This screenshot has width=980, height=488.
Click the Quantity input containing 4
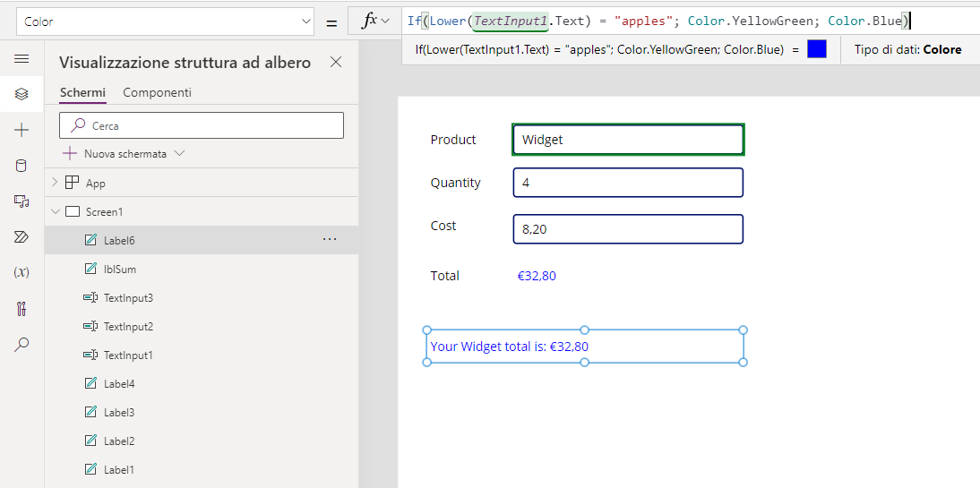[x=628, y=183]
